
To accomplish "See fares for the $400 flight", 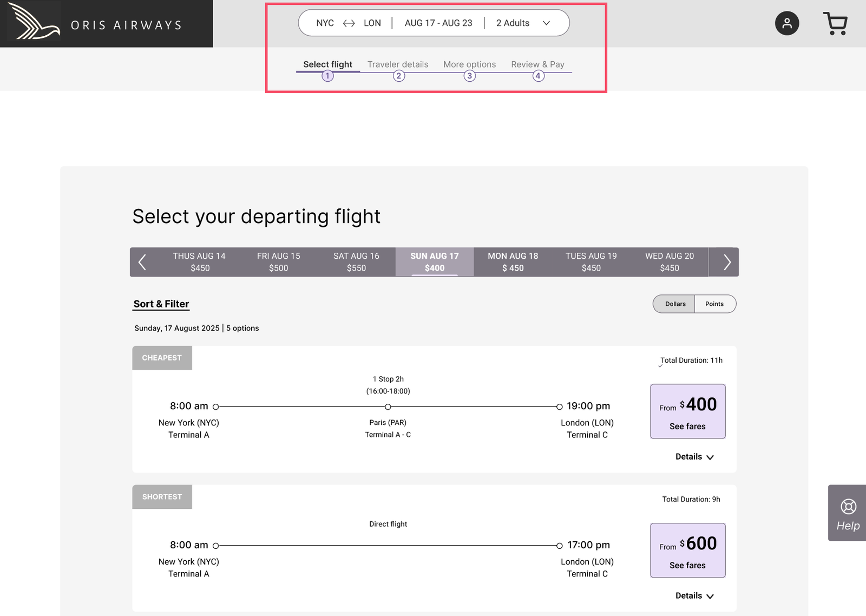I will tap(687, 411).
